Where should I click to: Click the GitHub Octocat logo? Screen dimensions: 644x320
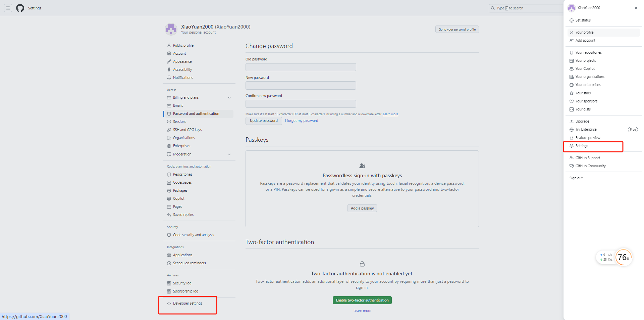point(20,8)
